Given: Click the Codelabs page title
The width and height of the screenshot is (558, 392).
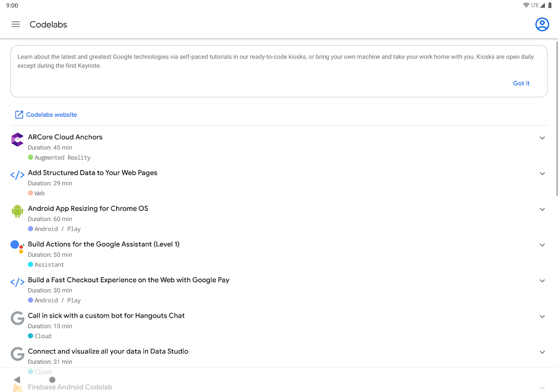Looking at the screenshot, I should (x=48, y=24).
